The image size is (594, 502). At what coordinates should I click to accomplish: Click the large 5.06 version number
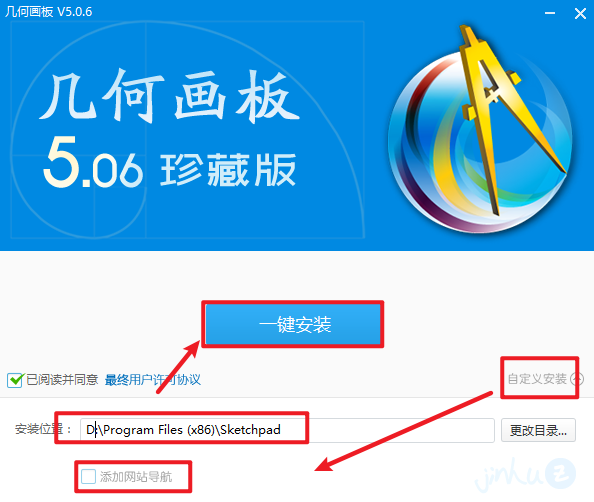tap(93, 163)
